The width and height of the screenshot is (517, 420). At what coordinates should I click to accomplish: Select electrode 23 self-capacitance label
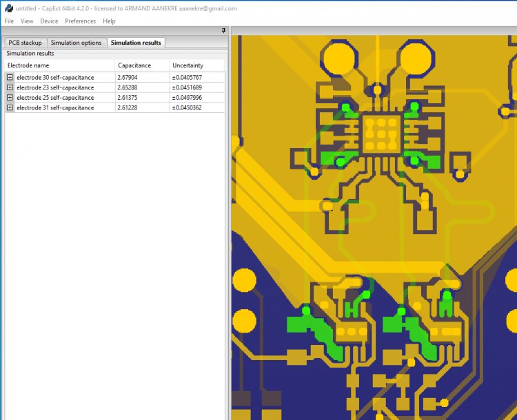(x=55, y=87)
